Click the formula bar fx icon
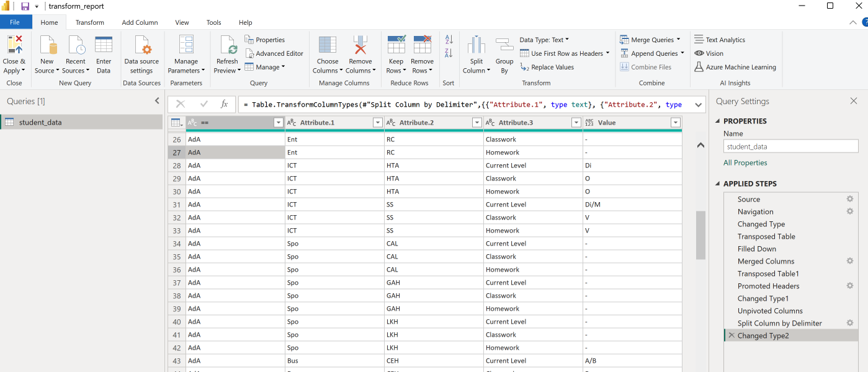Viewport: 868px width, 372px height. (x=225, y=104)
